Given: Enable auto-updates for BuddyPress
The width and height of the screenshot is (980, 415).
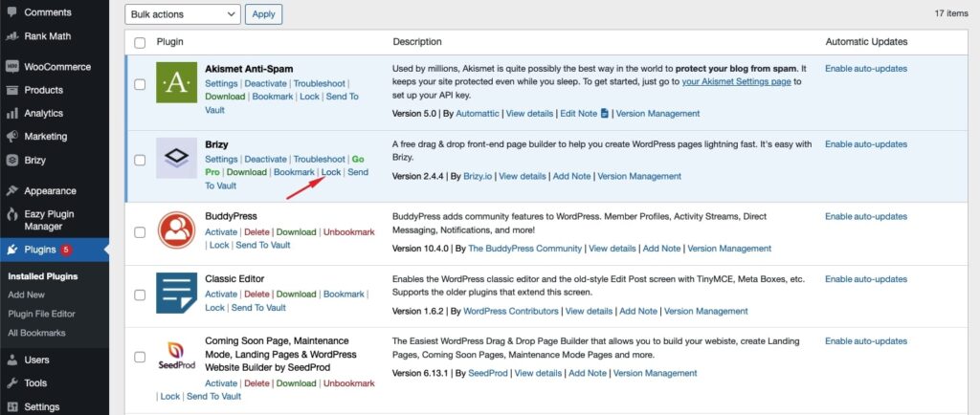Looking at the screenshot, I should click(x=865, y=216).
